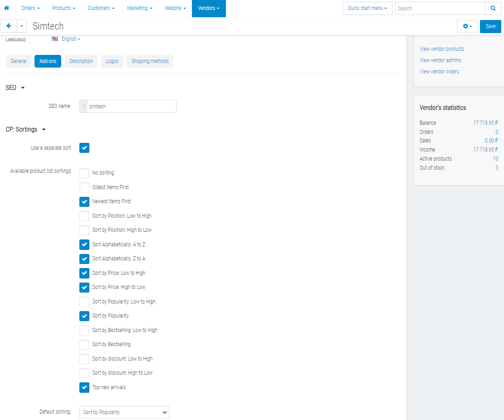
Task: Check the Sort by Bestselling checkbox
Action: point(84,345)
